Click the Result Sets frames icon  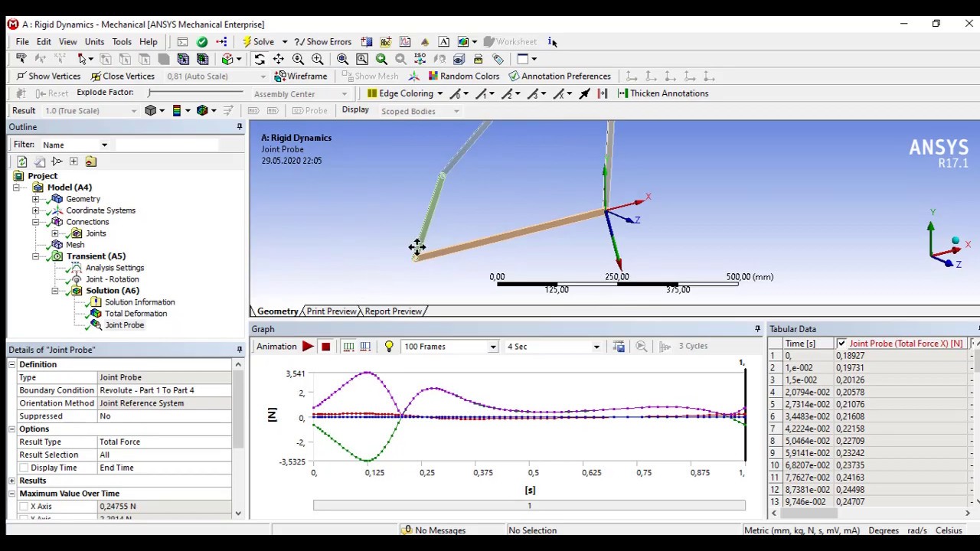365,347
